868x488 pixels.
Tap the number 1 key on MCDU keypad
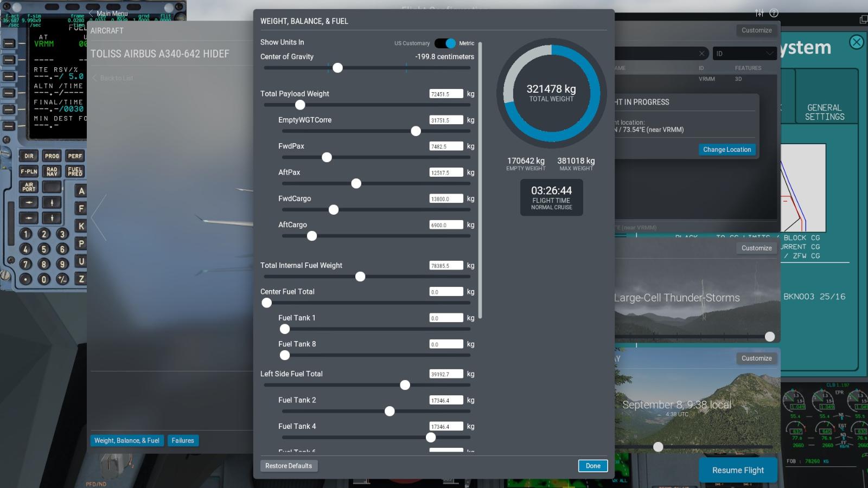coord(25,234)
